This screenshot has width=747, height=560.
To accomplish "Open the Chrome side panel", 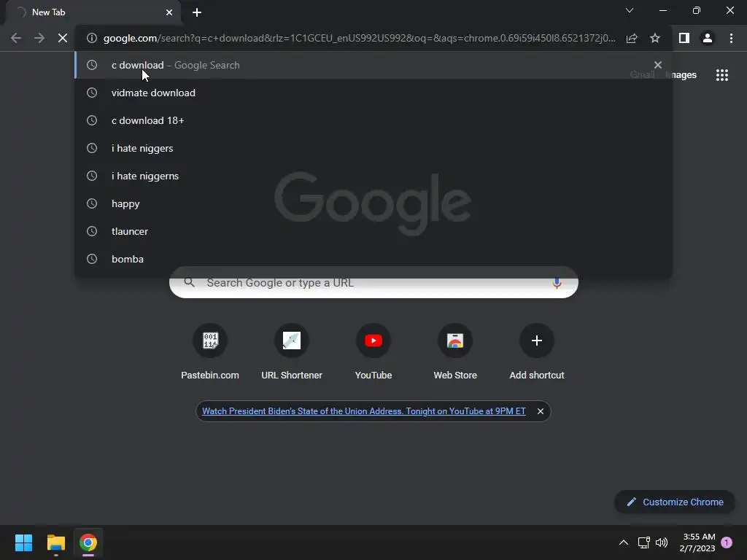I will (x=684, y=38).
